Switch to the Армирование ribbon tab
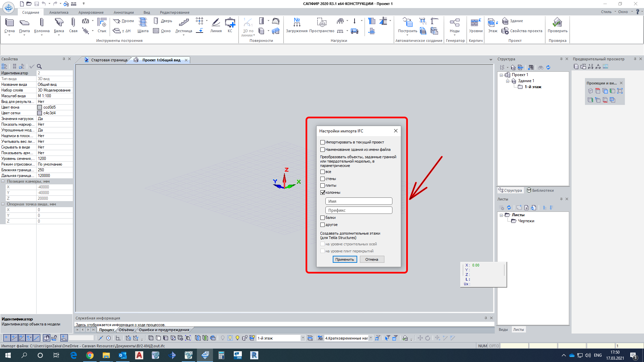Viewport: 644px width, 362px height. [x=91, y=12]
